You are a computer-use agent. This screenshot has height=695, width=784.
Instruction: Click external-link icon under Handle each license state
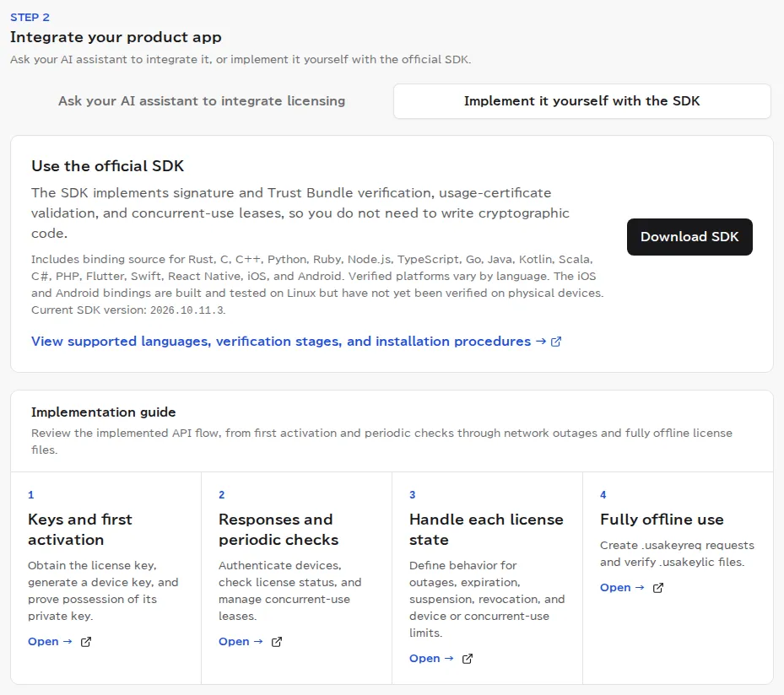467,659
